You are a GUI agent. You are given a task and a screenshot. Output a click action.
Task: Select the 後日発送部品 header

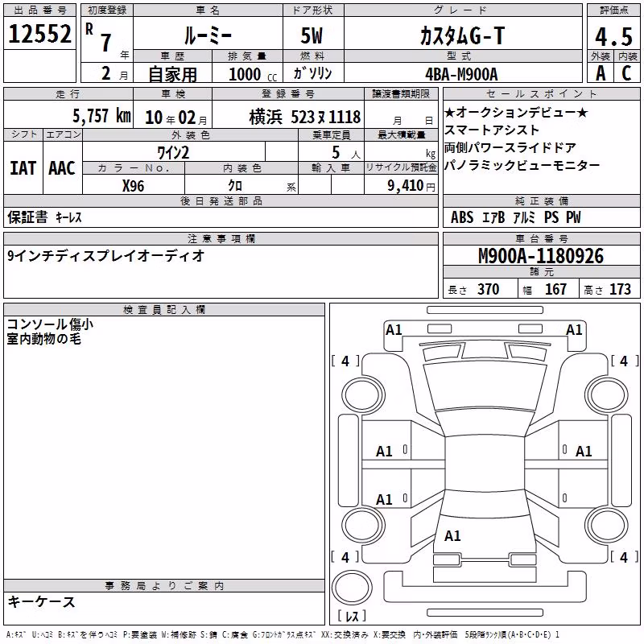(221, 200)
